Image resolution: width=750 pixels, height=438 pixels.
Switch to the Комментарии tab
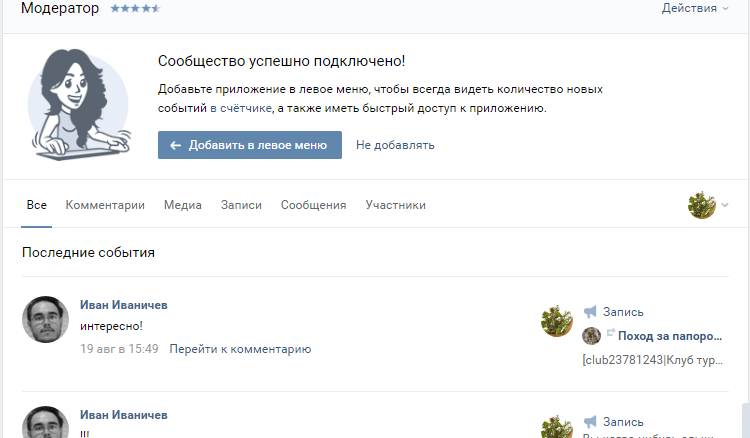point(105,205)
